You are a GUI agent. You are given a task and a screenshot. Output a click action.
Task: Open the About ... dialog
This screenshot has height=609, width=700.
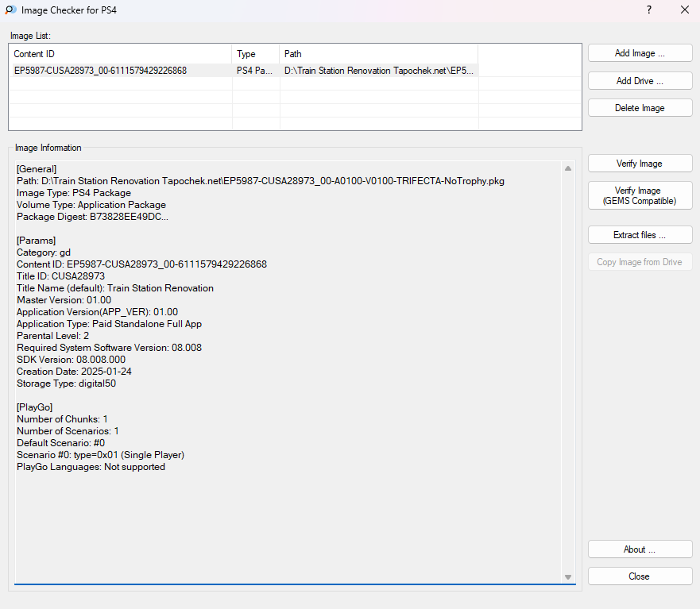(x=640, y=549)
